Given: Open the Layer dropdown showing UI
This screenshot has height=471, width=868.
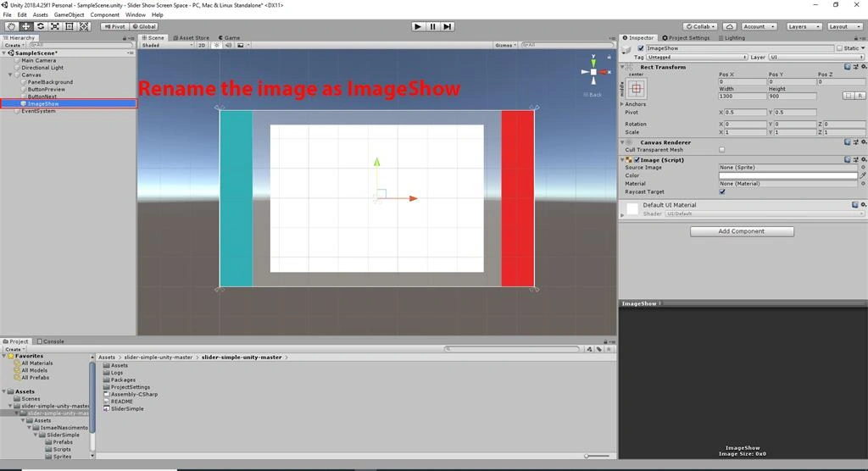Looking at the screenshot, I should [816, 57].
